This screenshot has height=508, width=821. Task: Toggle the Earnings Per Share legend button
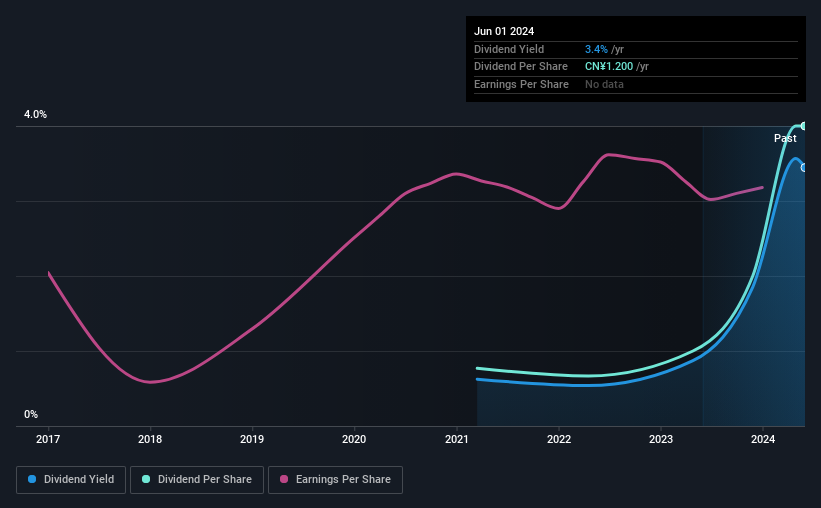(335, 480)
